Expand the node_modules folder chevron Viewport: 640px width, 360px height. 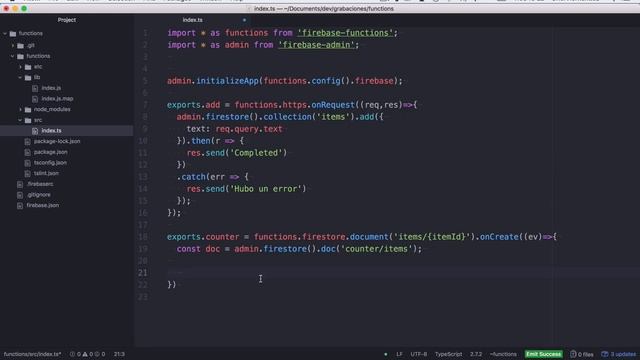[20, 109]
